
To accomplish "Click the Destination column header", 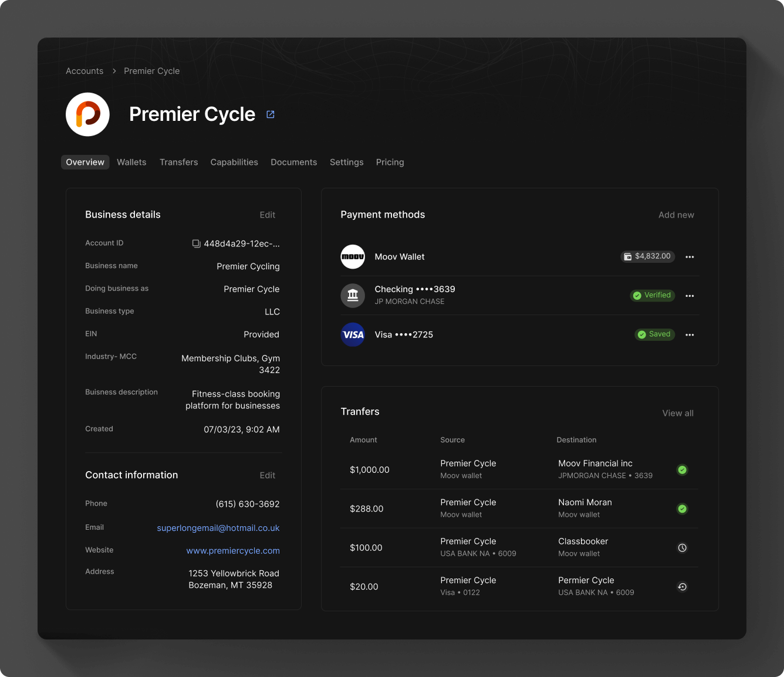I will [x=576, y=440].
